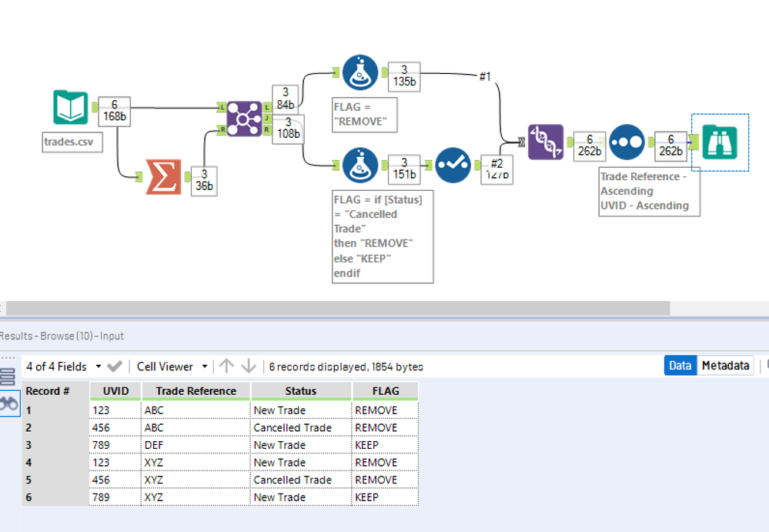Click the trades.csv annotation label
The height and width of the screenshot is (532, 769).
click(72, 142)
